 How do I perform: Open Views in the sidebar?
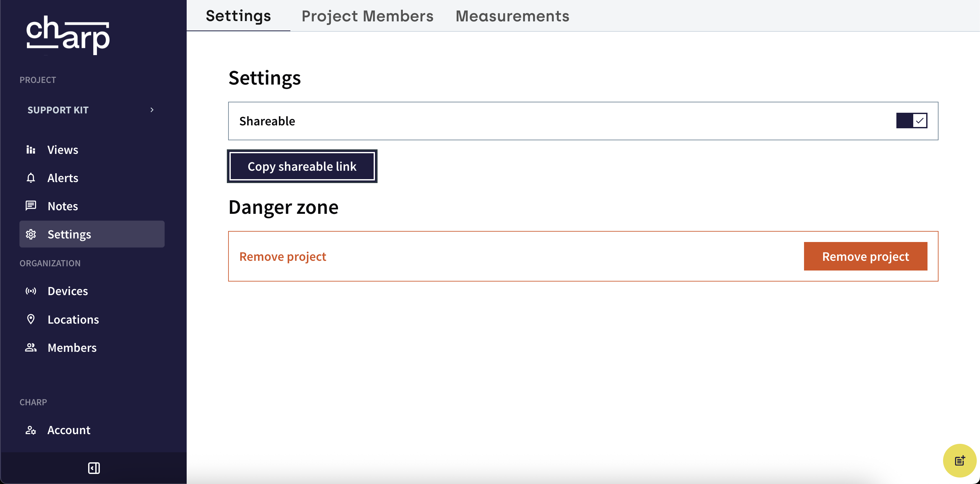click(92, 150)
